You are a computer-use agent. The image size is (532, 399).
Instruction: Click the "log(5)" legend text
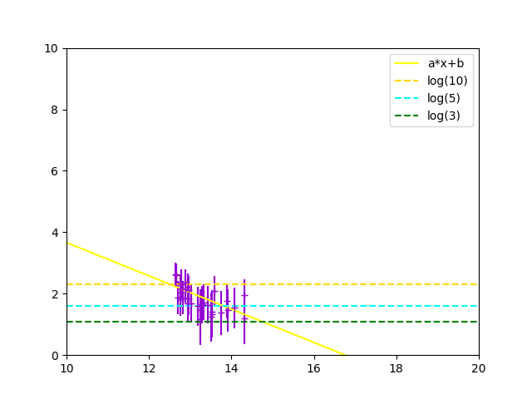coord(444,98)
